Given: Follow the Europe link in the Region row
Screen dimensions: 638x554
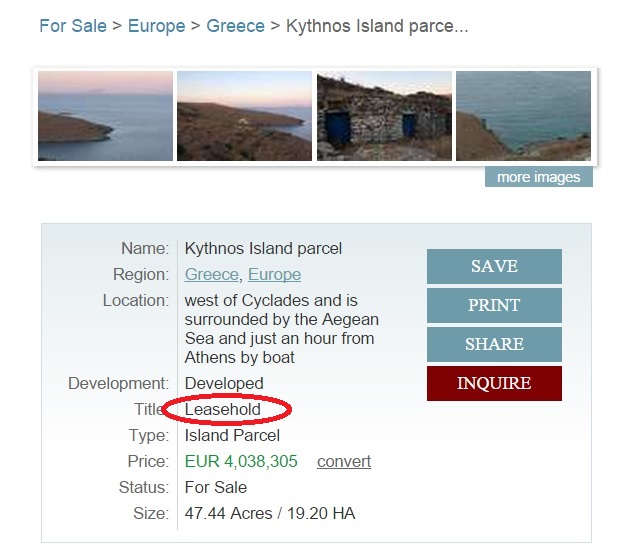Looking at the screenshot, I should click(274, 274).
